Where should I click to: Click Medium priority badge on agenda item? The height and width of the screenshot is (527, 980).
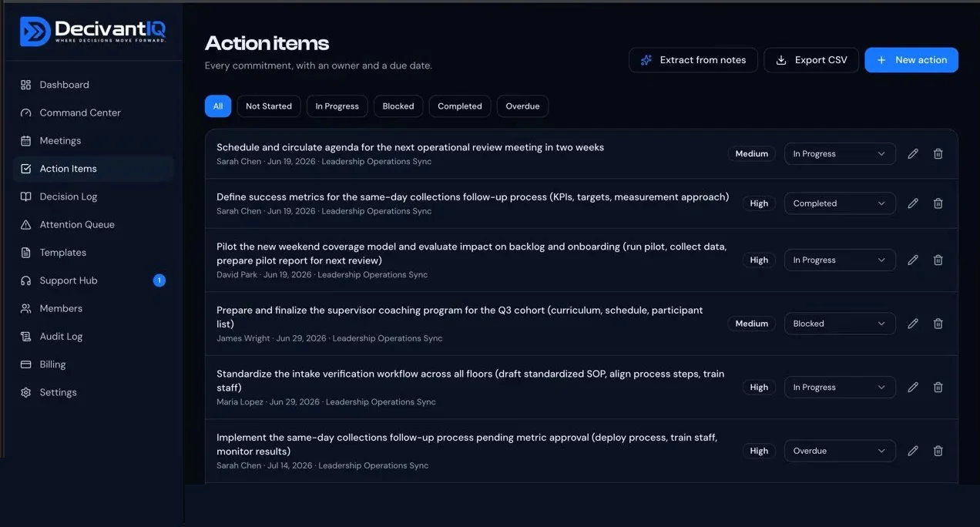coord(751,153)
